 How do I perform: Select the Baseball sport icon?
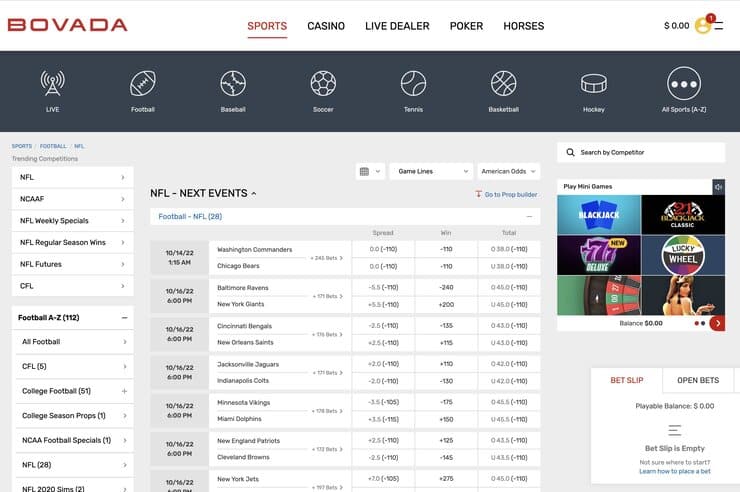[233, 83]
